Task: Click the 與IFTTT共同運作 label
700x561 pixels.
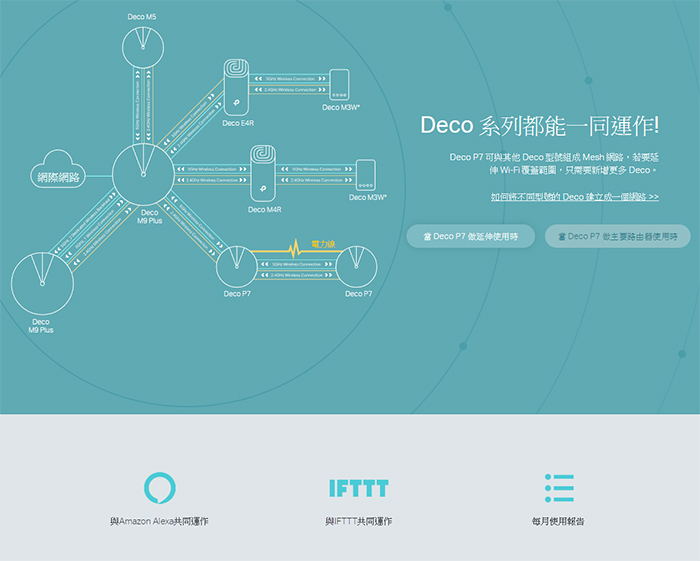Action: 358,522
